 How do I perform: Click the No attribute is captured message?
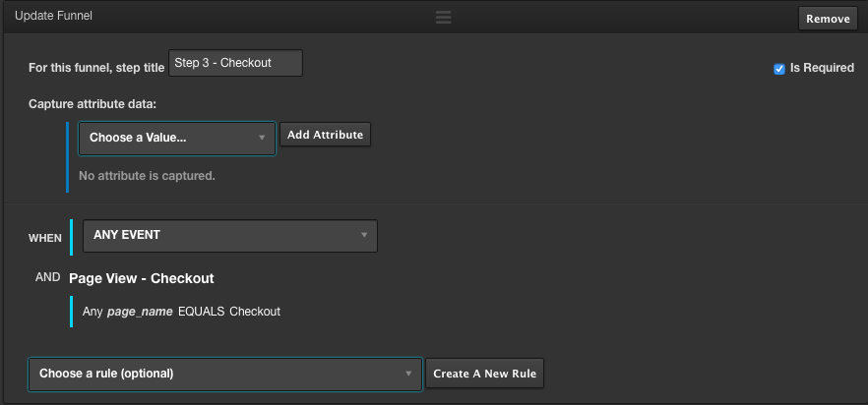click(x=147, y=176)
